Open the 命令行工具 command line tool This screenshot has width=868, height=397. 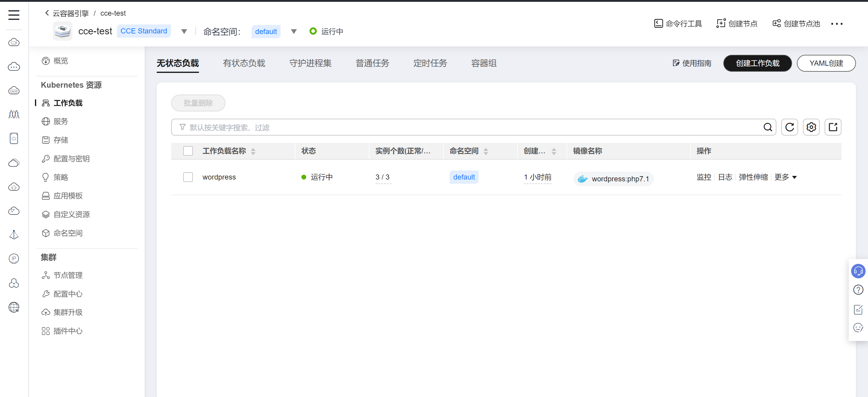(678, 23)
